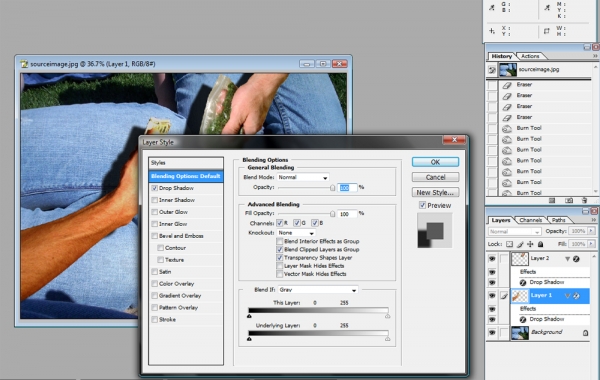The width and height of the screenshot is (600, 380).
Task: Enable the Inner Shadow checkbox
Action: point(155,200)
